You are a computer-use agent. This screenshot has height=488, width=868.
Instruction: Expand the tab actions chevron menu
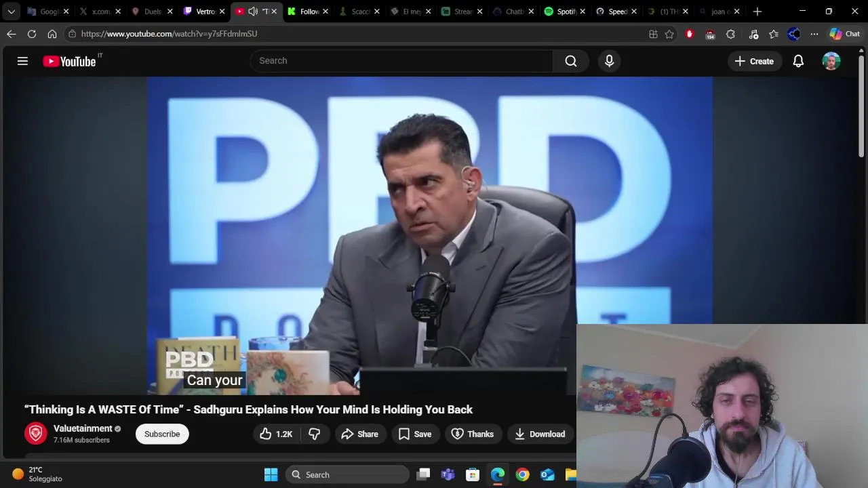(x=12, y=12)
